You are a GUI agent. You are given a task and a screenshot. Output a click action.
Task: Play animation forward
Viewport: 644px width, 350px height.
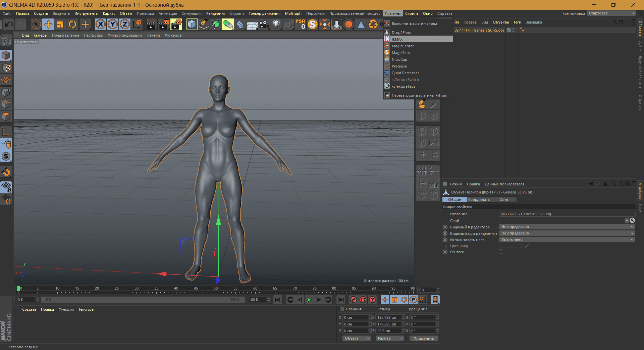(x=309, y=300)
